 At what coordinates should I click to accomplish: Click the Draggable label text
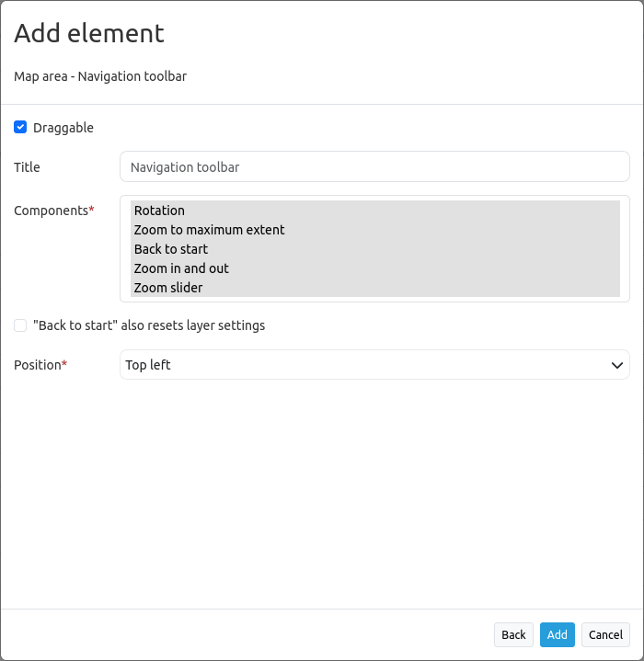63,128
